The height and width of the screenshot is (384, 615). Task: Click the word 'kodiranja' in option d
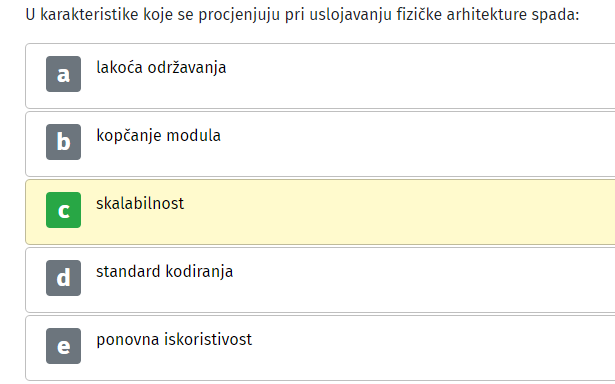point(199,271)
